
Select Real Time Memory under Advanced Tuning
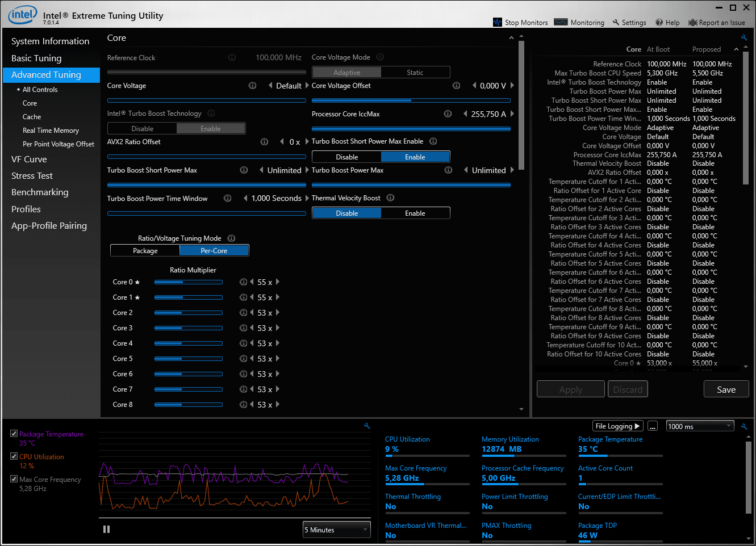click(x=51, y=130)
